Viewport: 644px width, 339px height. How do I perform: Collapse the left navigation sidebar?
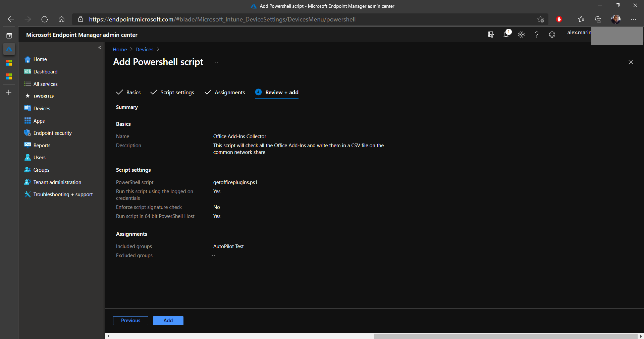[x=99, y=48]
